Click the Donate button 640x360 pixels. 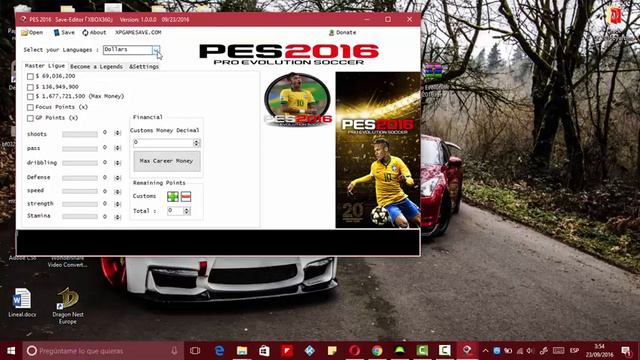(x=342, y=32)
